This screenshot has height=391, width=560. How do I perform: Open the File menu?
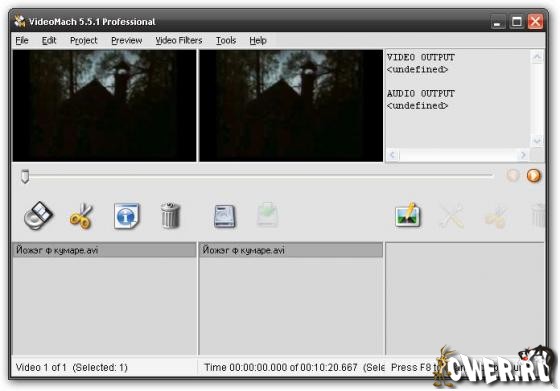coord(22,40)
